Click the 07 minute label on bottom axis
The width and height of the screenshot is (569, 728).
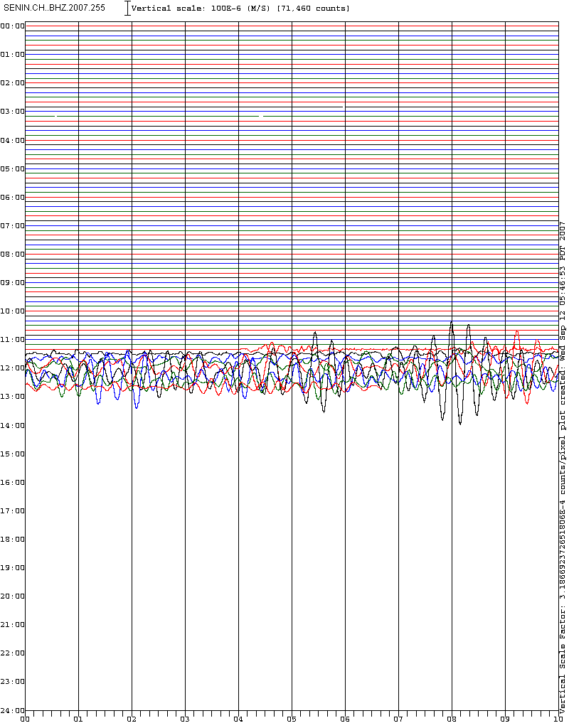[398, 719]
